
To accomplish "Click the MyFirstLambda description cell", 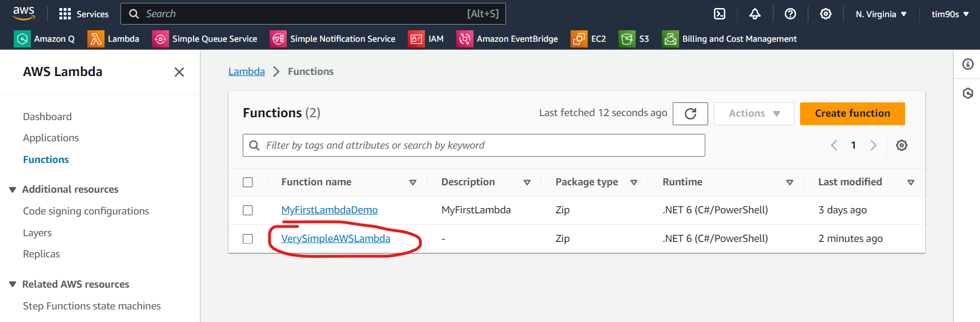I will [476, 210].
